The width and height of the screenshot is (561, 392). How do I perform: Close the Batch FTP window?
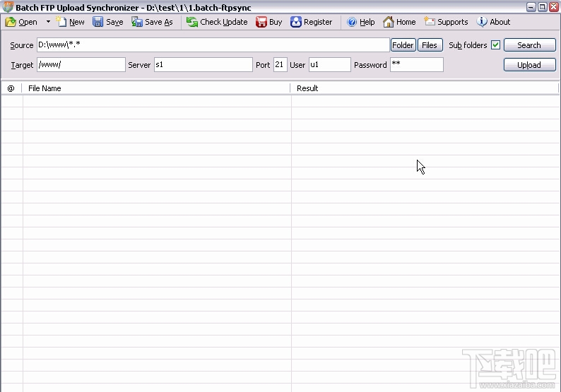pos(553,7)
